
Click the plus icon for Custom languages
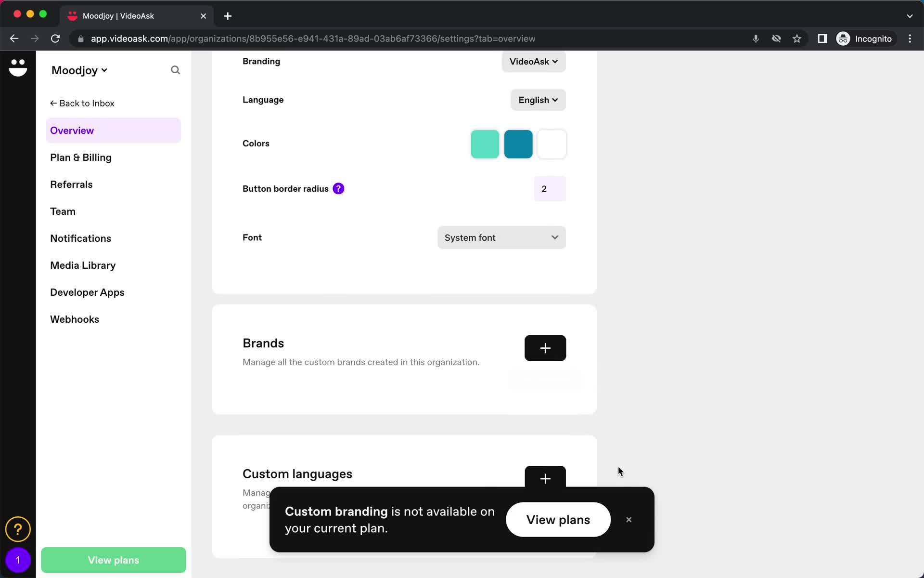click(545, 479)
